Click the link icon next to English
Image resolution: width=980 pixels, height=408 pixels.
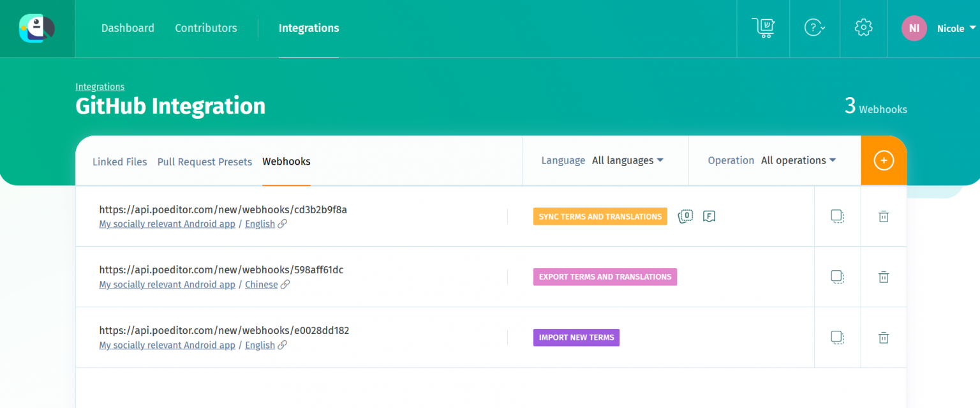(283, 223)
